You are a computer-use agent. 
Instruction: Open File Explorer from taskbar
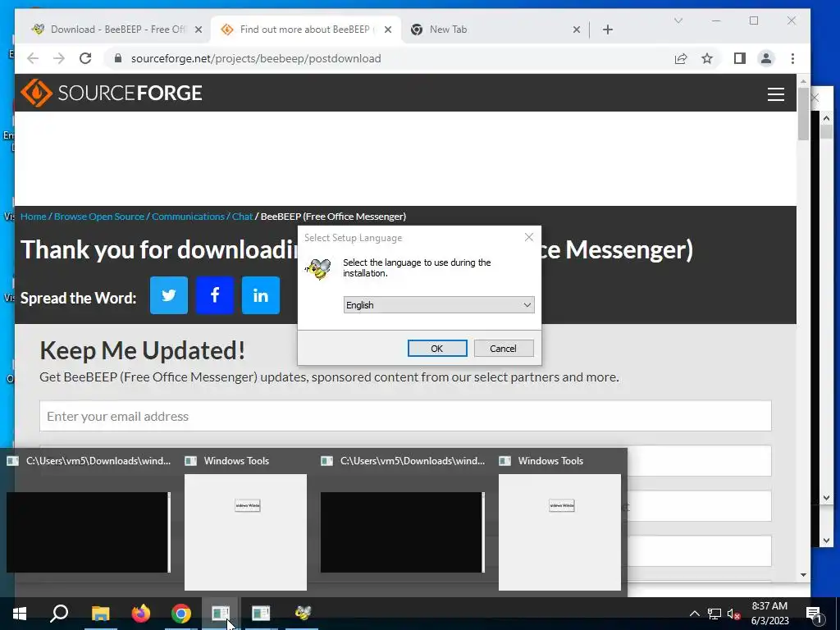pos(100,614)
